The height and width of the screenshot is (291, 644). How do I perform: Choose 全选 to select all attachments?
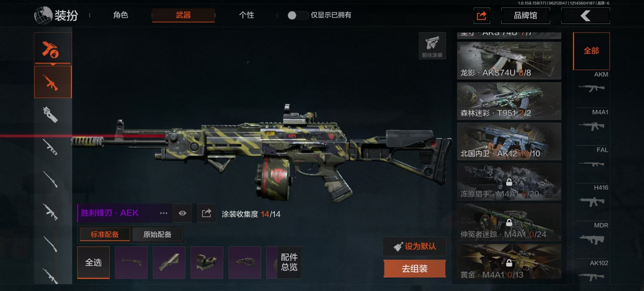(x=93, y=263)
